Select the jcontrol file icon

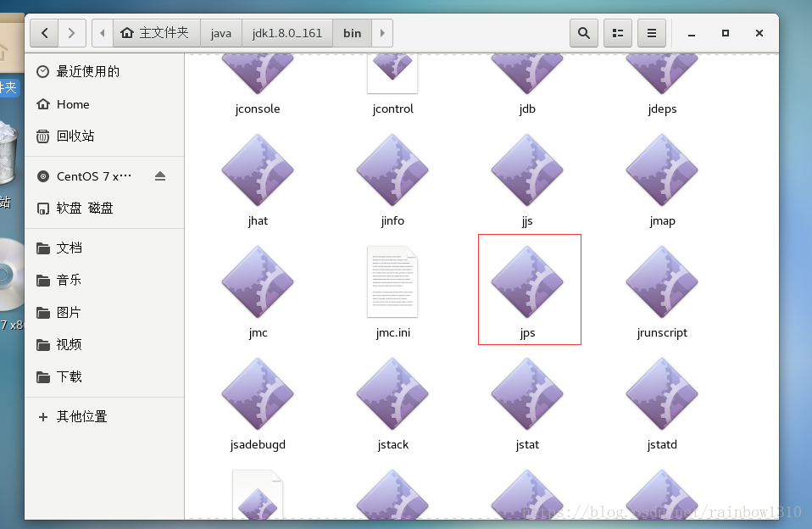click(392, 73)
